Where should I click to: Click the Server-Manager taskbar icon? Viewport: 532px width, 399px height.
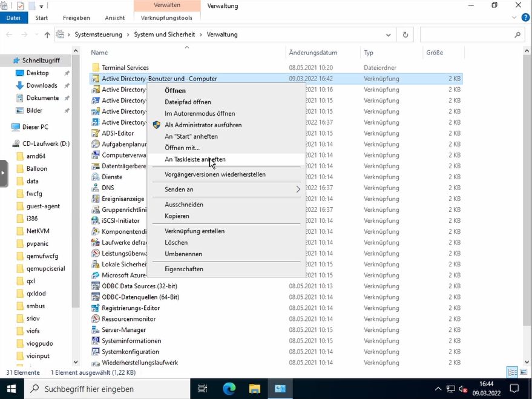click(x=280, y=389)
